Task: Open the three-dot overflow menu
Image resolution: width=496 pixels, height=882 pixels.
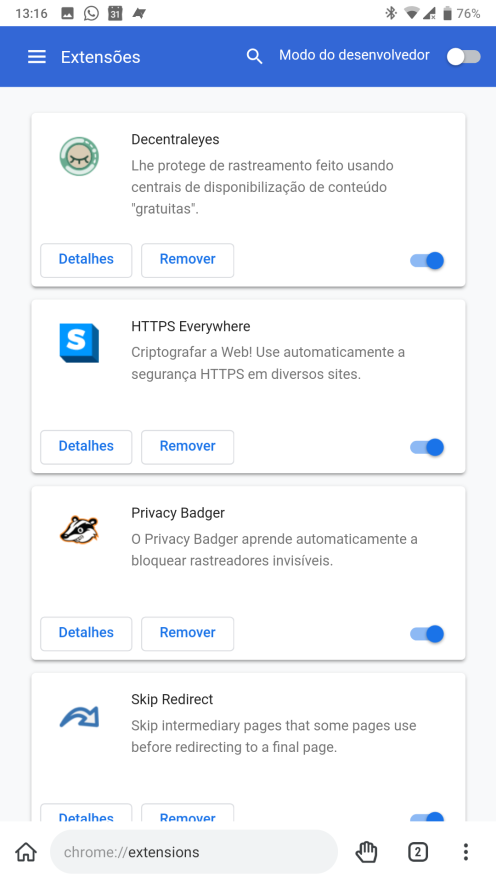Action: tap(466, 852)
